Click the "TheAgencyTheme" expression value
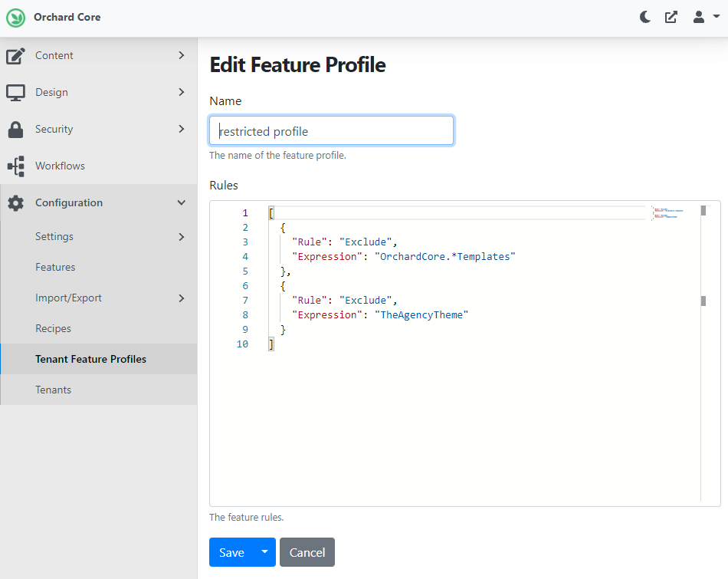The height and width of the screenshot is (579, 728). point(421,315)
